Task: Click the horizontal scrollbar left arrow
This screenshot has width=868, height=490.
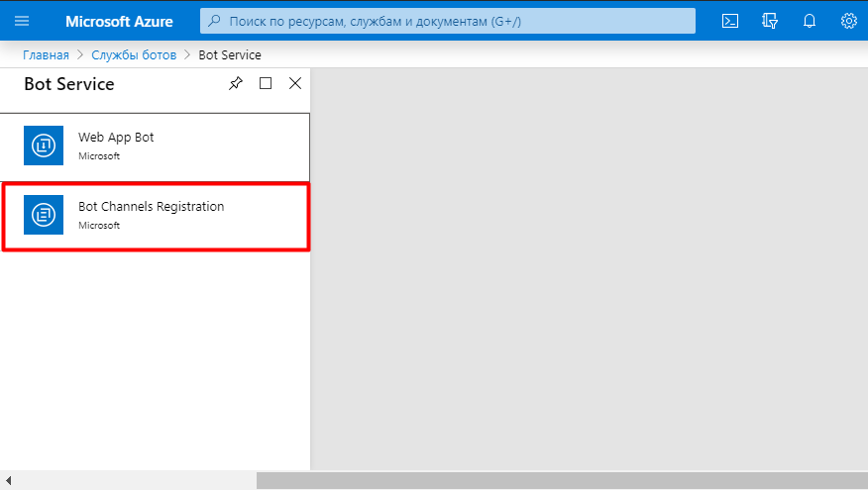Action: 8,481
